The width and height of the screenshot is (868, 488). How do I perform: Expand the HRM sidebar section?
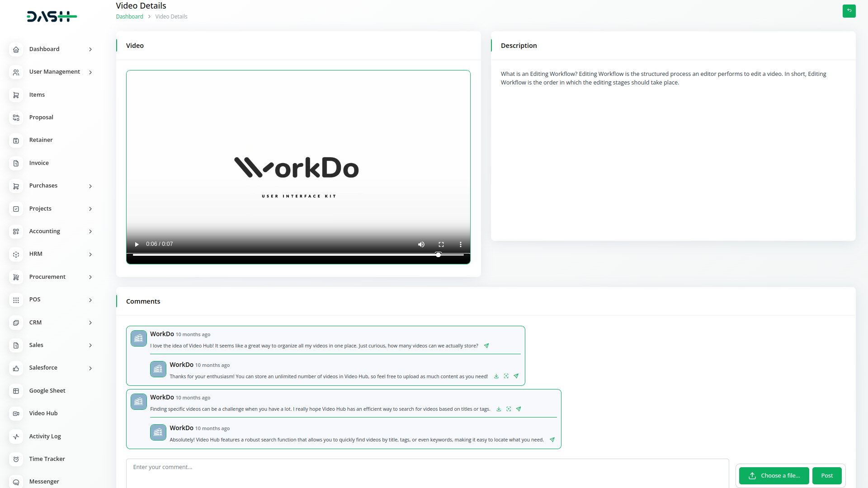coord(90,254)
